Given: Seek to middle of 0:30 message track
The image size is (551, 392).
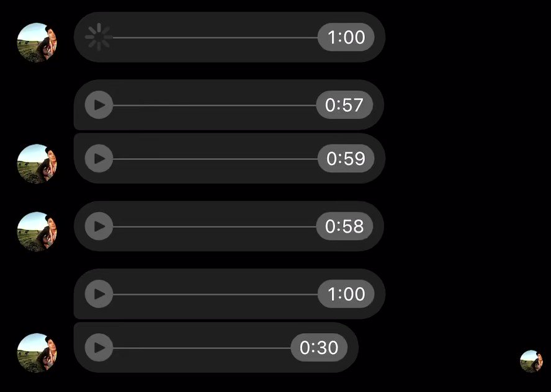Looking at the screenshot, I should pos(202,348).
